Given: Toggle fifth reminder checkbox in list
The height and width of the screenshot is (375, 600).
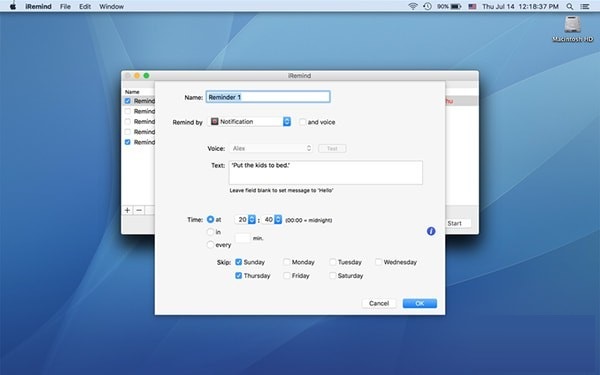Looking at the screenshot, I should coord(127,142).
